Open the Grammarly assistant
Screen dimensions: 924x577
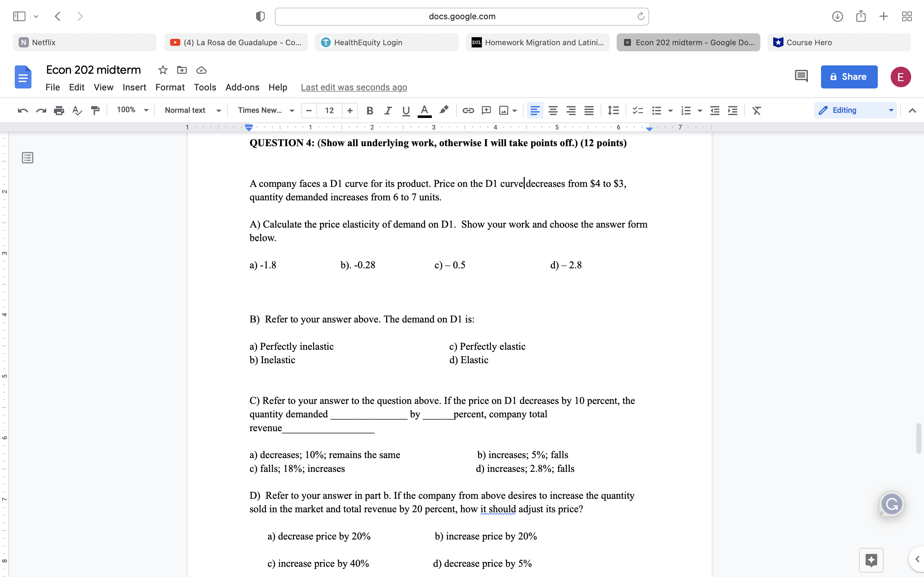pyautogui.click(x=892, y=504)
